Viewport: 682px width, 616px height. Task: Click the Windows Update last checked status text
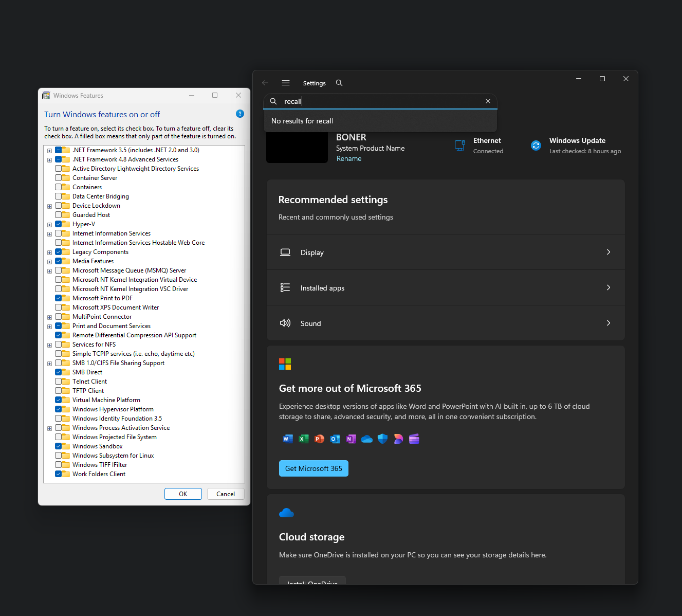click(585, 151)
